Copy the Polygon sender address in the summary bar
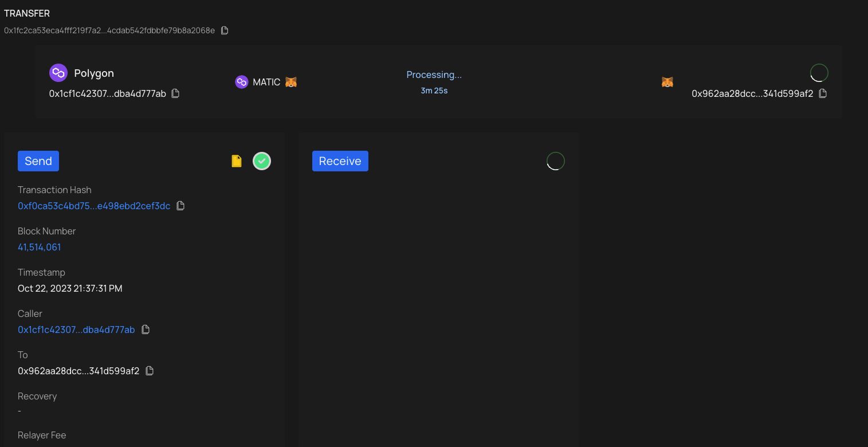 pyautogui.click(x=176, y=93)
